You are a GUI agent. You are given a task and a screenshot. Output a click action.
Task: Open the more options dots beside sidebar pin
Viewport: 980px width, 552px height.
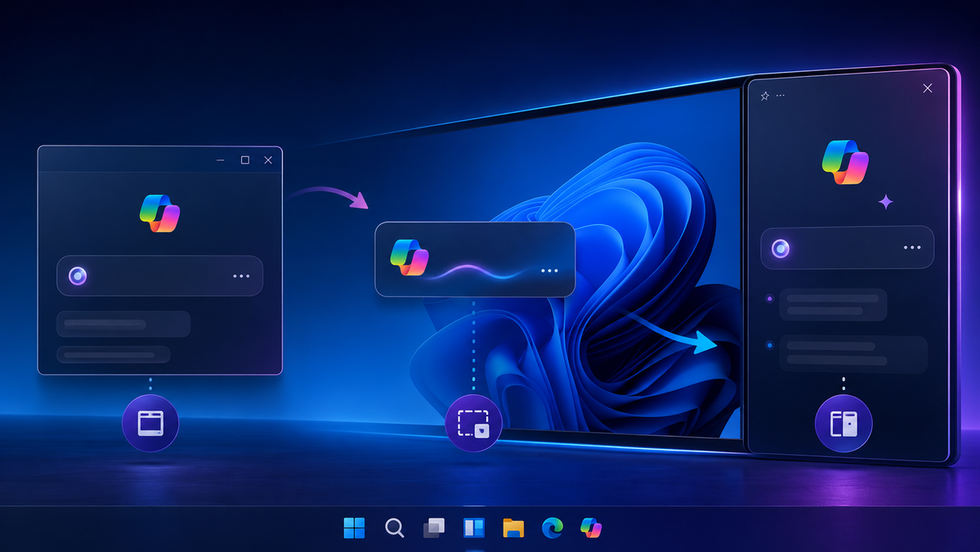[780, 96]
